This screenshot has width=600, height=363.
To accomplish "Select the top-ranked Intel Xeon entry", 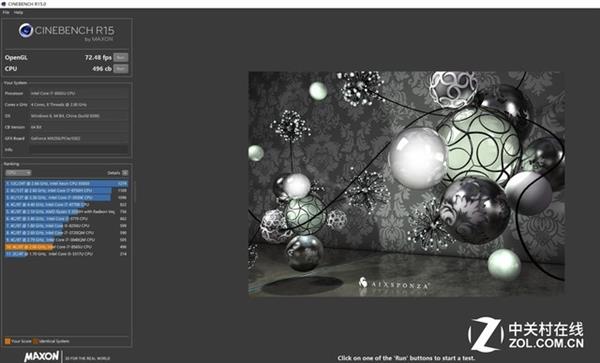I will 66,184.
